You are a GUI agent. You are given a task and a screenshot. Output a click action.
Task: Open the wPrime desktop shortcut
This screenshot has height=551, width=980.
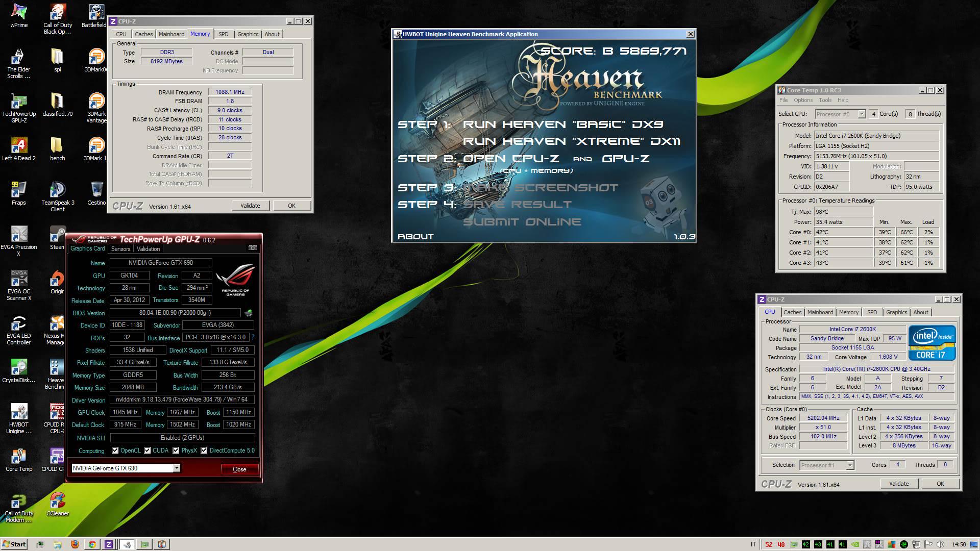19,16
